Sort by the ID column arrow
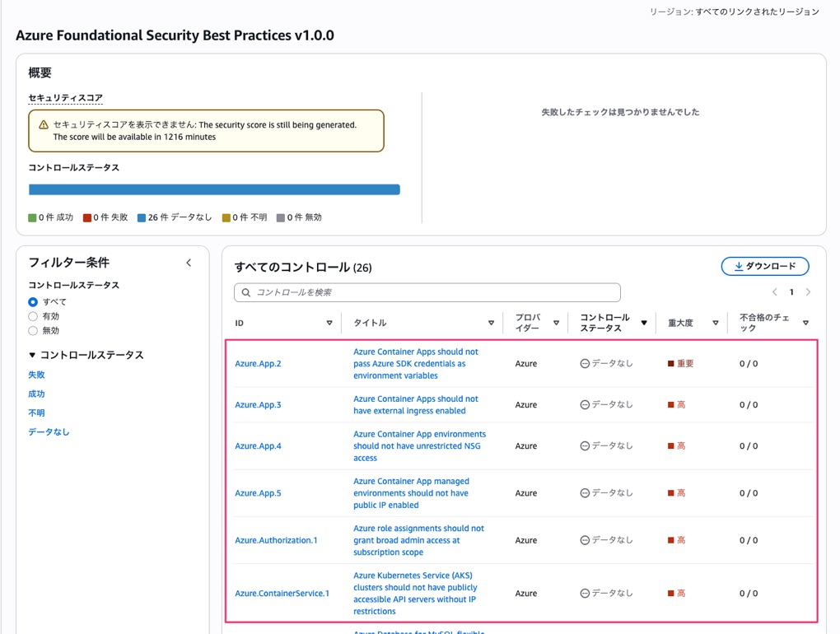Screen dimensions: 840x634 [x=329, y=323]
